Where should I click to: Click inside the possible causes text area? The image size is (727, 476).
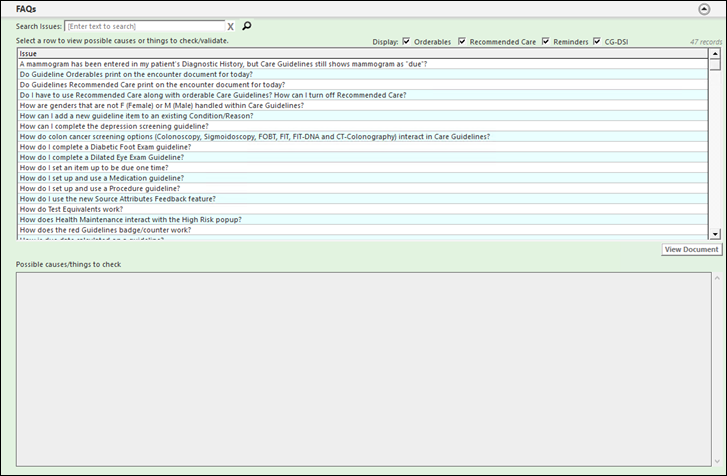click(x=365, y=365)
